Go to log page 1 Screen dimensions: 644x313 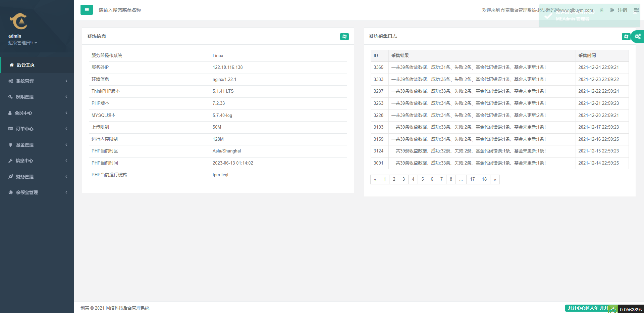385,179
